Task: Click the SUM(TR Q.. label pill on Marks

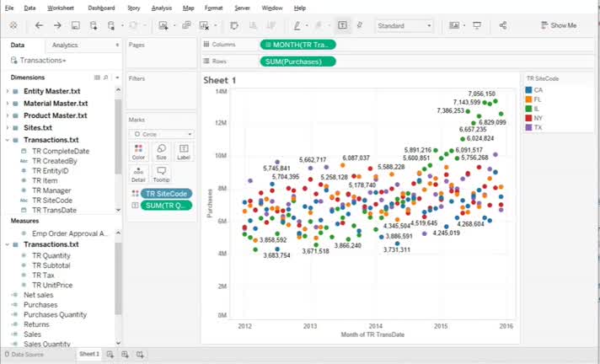Action: [166, 206]
